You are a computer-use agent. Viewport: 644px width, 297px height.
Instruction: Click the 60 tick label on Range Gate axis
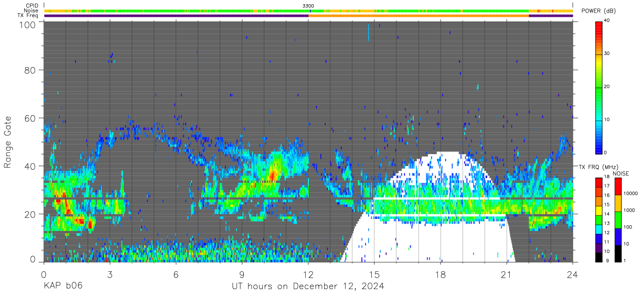pyautogui.click(x=30, y=118)
